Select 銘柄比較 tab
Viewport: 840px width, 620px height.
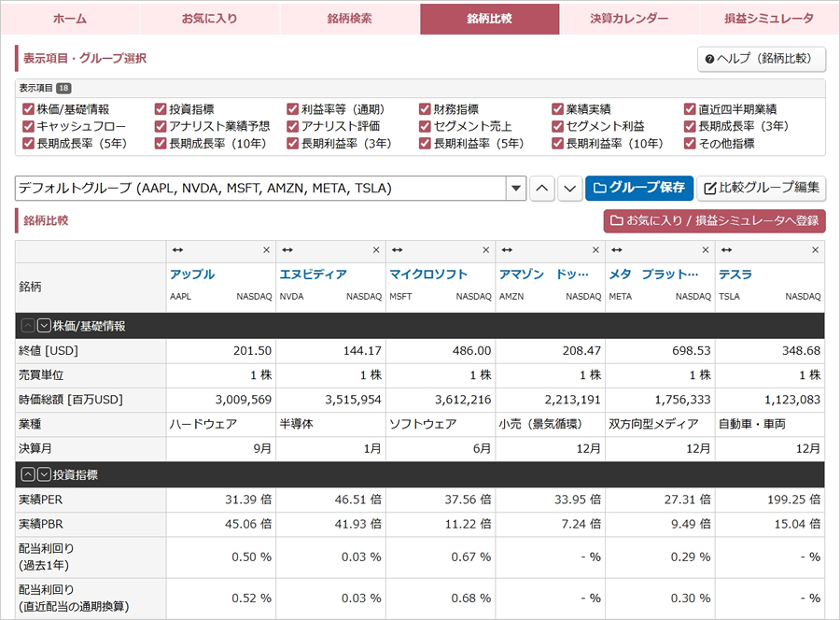tap(490, 19)
